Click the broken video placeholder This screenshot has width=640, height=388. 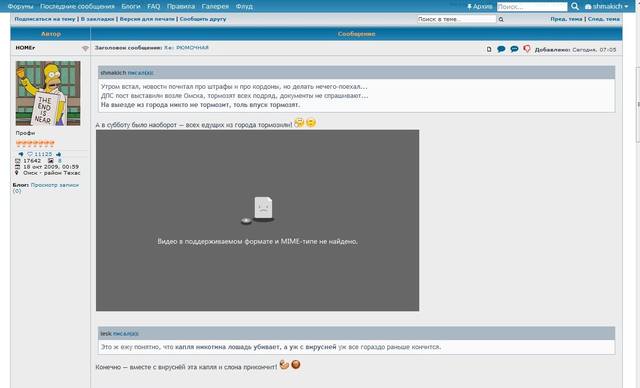258,220
